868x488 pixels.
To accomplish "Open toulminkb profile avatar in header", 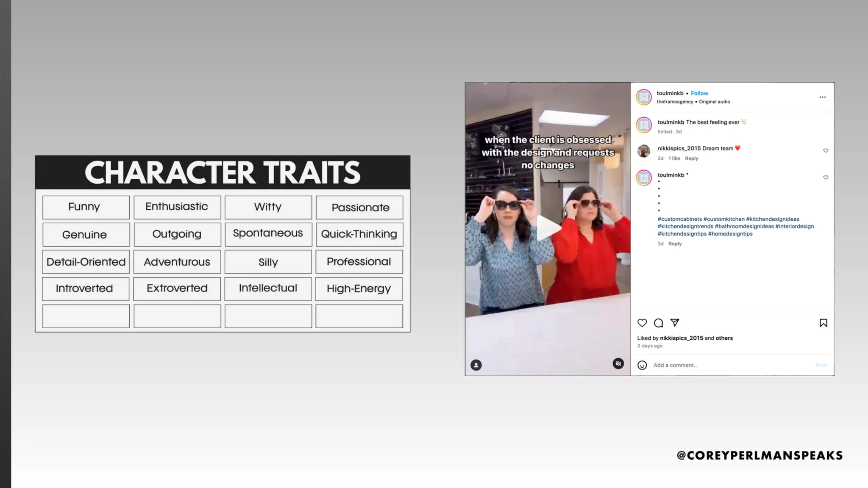I will pos(644,97).
